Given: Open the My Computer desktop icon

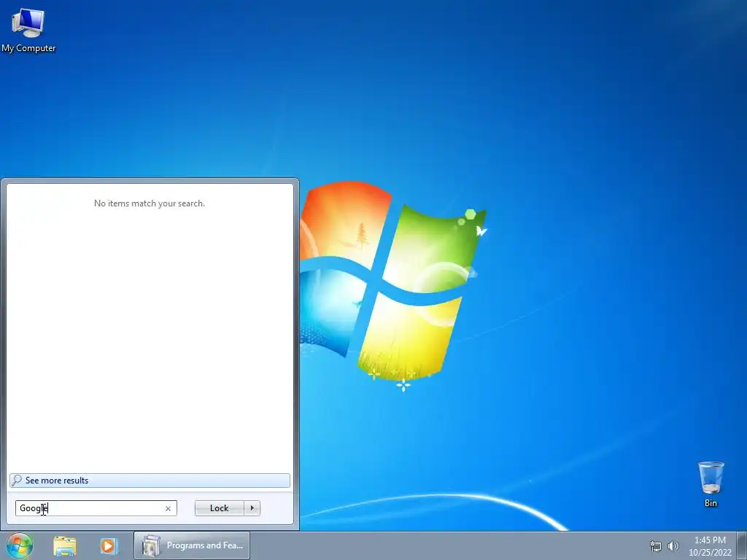Looking at the screenshot, I should click(x=28, y=31).
